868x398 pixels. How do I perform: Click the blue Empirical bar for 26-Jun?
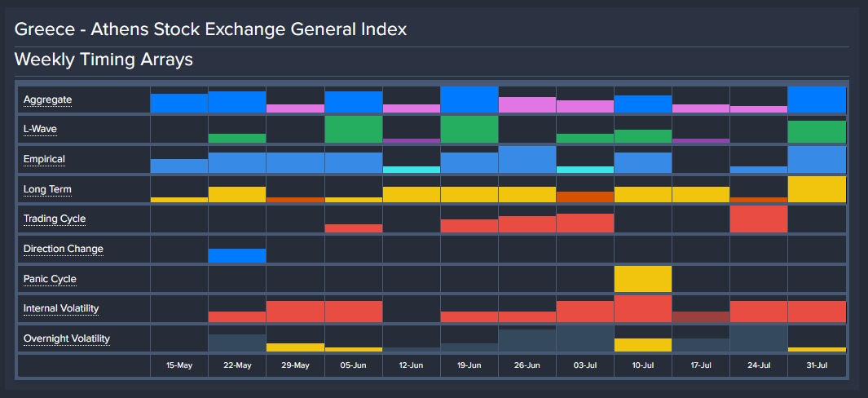[527, 160]
